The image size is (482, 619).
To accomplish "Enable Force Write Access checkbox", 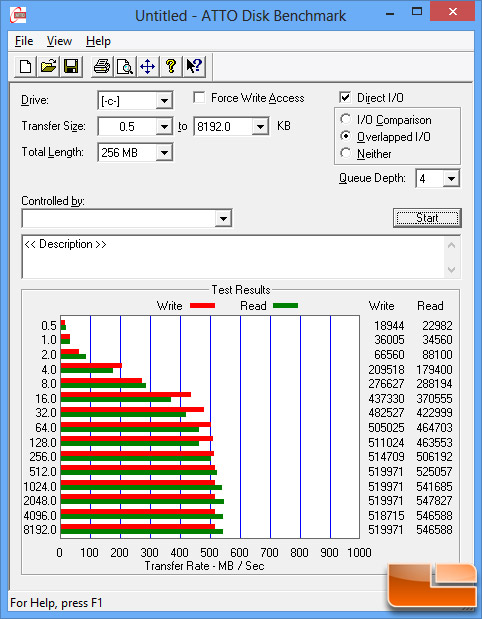I will point(199,98).
